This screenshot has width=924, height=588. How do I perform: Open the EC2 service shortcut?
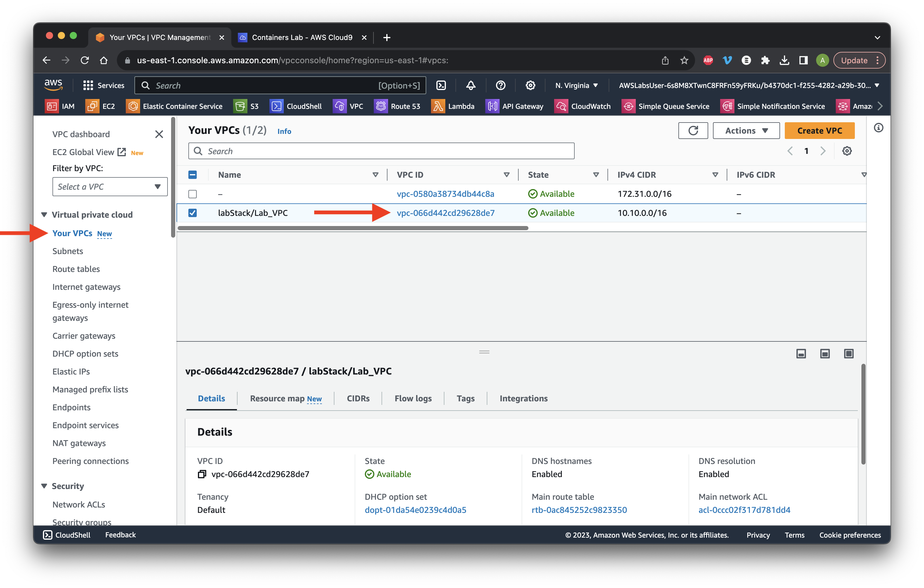pos(100,106)
